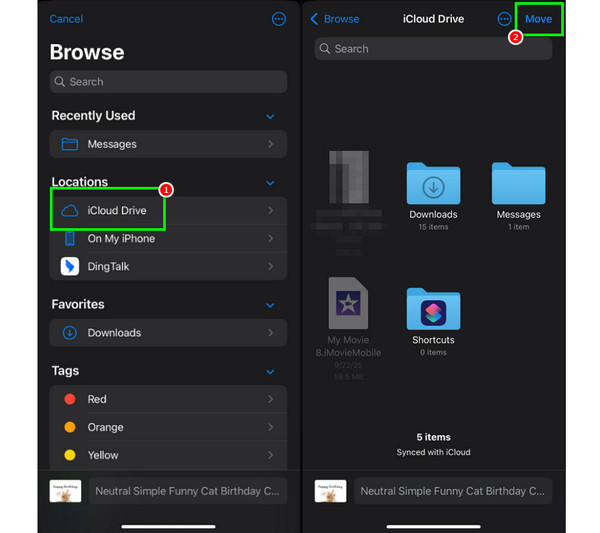
Task: Click the file name field in Browse panel
Action: click(x=188, y=491)
